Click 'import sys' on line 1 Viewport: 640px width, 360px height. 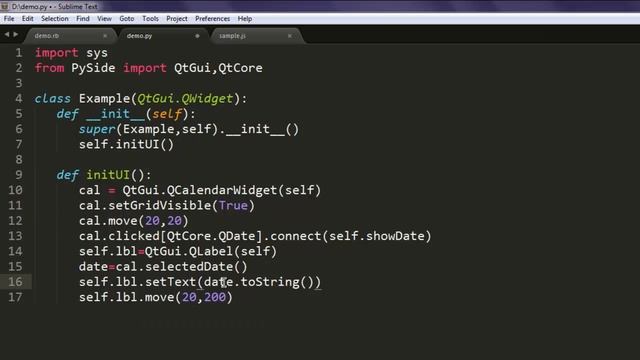pyautogui.click(x=71, y=53)
